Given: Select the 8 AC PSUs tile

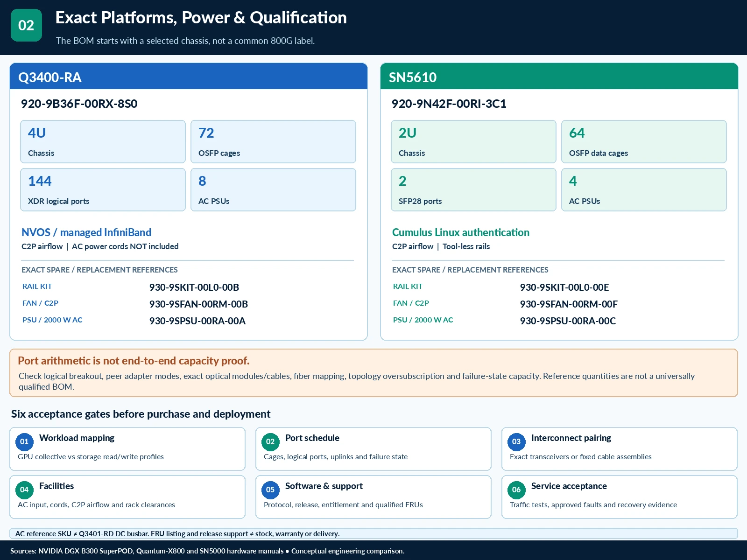Looking at the screenshot, I should pyautogui.click(x=273, y=190).
